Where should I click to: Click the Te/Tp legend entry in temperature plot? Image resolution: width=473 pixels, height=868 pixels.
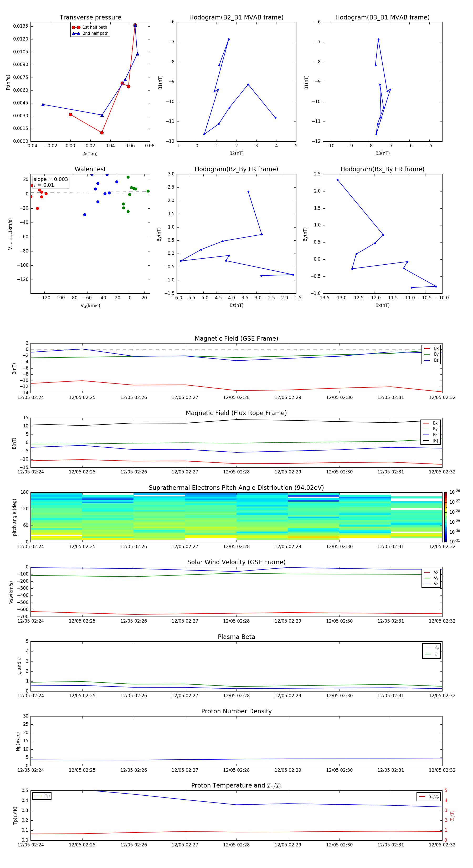pyautogui.click(x=429, y=796)
